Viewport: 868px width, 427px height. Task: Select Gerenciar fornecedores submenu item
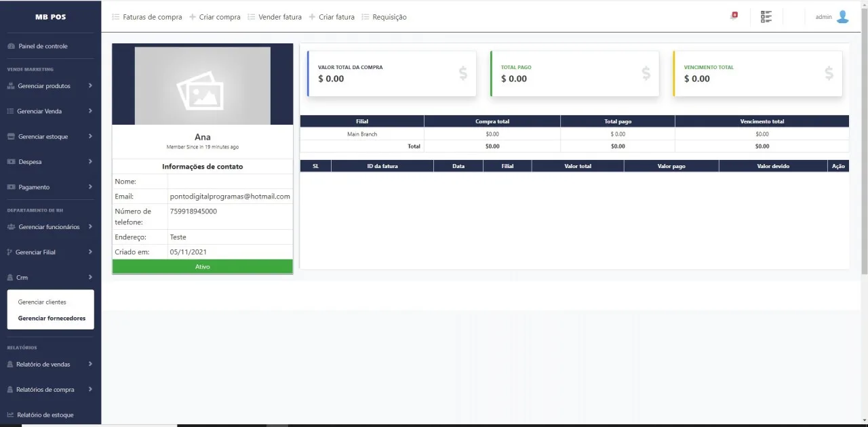[52, 318]
